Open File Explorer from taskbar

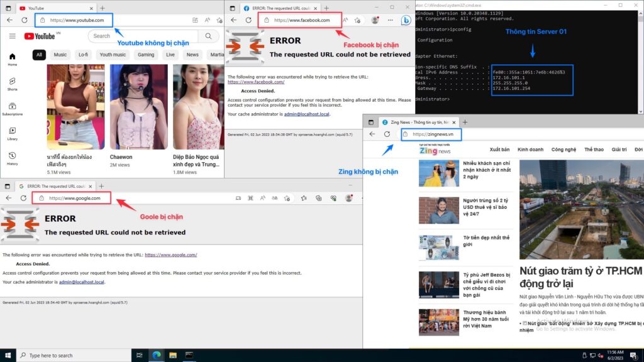[173, 355]
